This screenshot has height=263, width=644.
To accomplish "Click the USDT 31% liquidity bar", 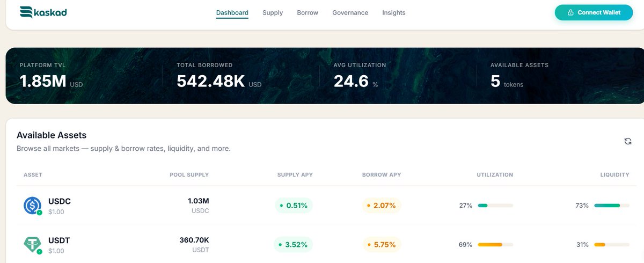I will [x=612, y=245].
